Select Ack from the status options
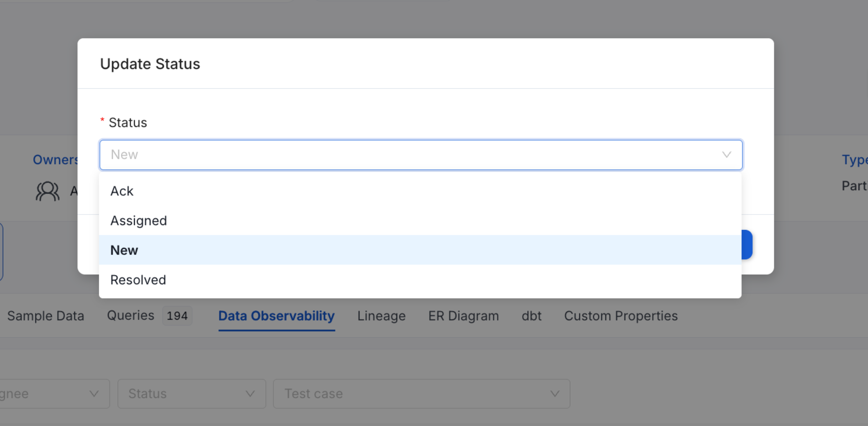The image size is (868, 426). pos(121,191)
